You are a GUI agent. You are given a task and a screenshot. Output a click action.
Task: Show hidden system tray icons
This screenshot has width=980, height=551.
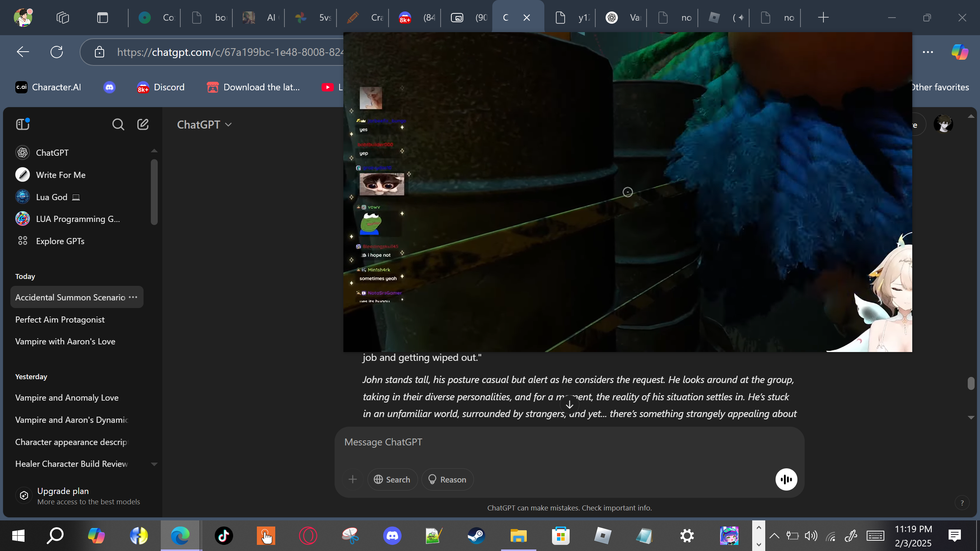[774, 536]
